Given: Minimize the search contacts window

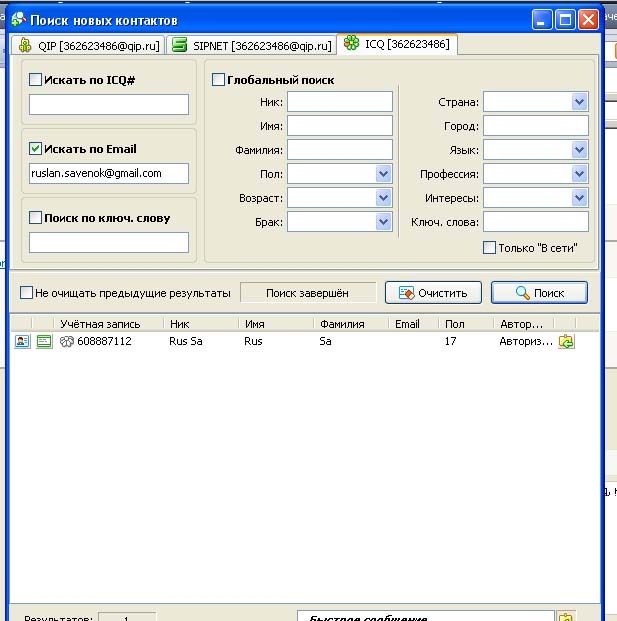Looking at the screenshot, I should [x=541, y=19].
